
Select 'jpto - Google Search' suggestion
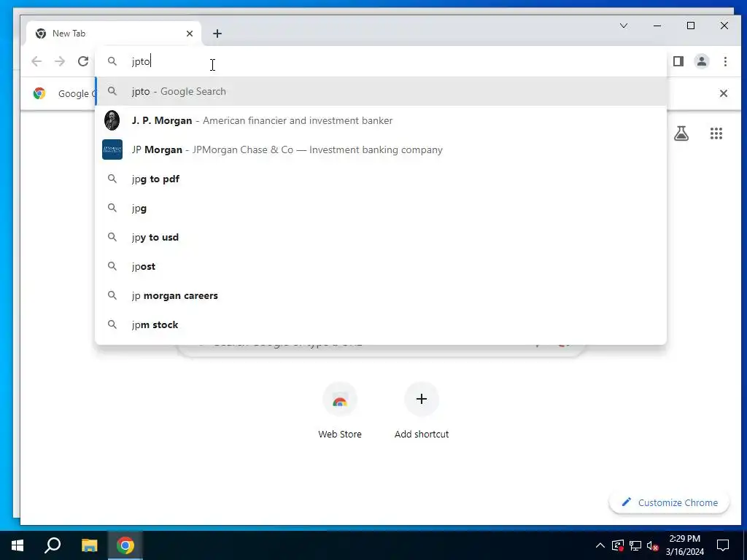[381, 91]
